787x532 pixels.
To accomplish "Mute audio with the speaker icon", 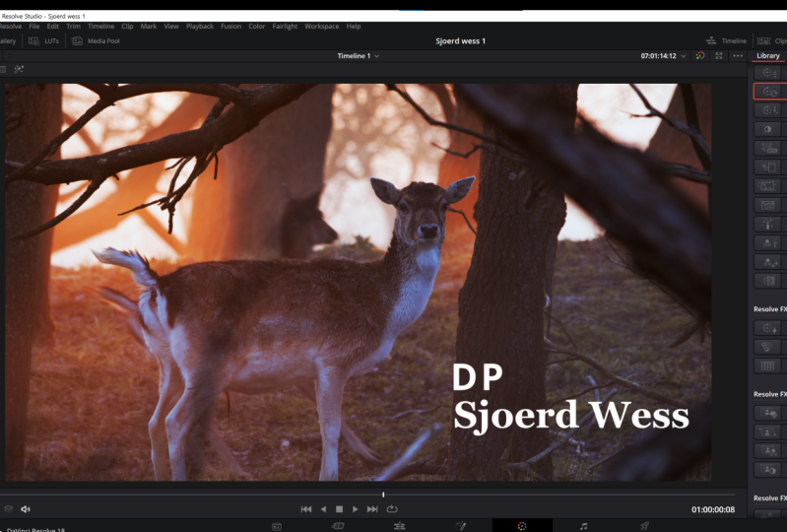I will (25, 509).
